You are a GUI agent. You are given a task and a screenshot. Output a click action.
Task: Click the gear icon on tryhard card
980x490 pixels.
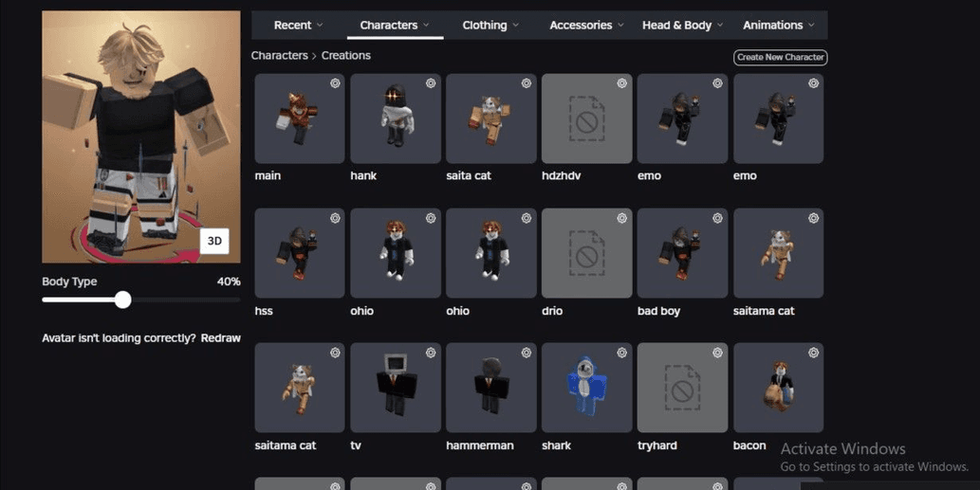pyautogui.click(x=717, y=353)
